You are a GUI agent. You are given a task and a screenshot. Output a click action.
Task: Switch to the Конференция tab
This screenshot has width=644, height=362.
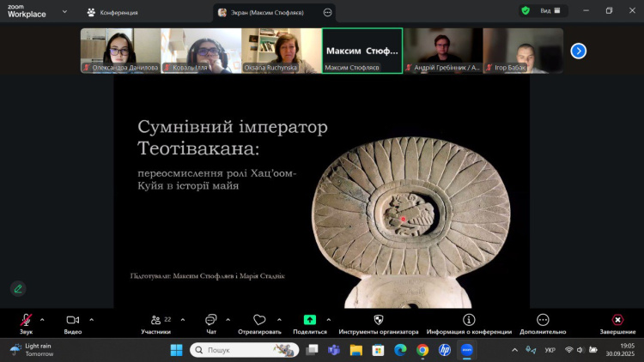pos(112,12)
